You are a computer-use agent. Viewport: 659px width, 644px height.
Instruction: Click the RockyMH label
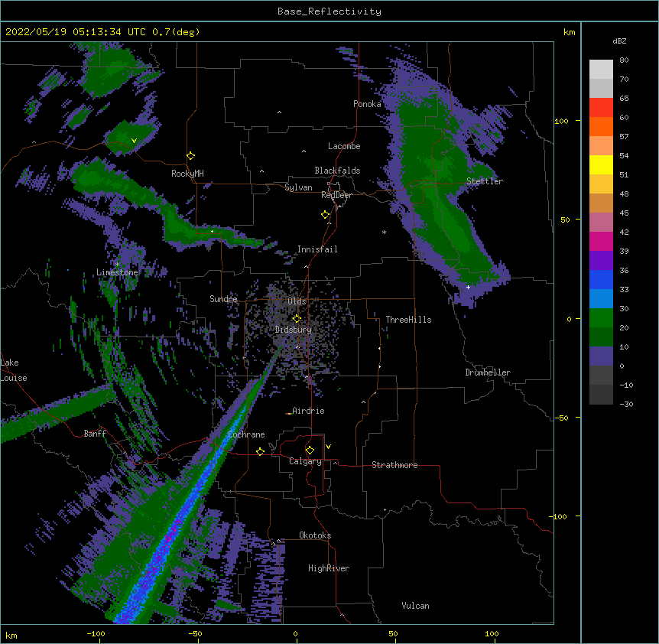click(x=187, y=174)
